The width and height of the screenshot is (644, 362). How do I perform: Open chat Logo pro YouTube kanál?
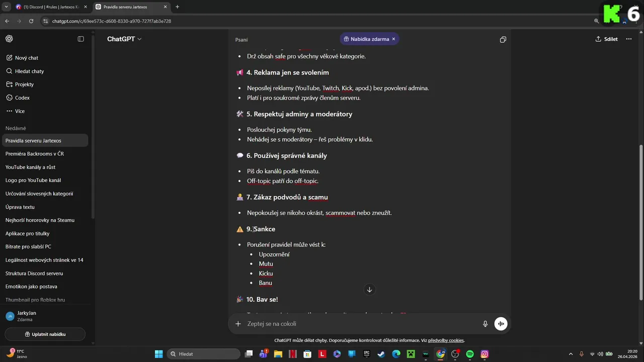point(45,180)
